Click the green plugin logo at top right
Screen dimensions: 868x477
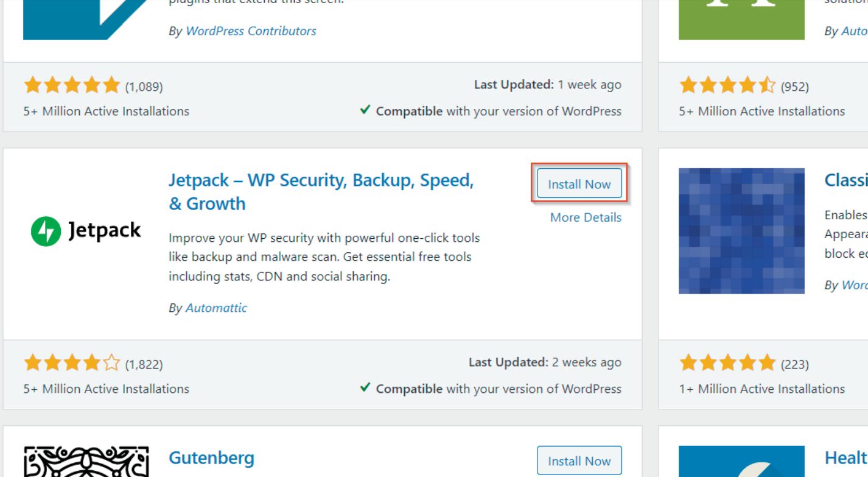[741, 17]
